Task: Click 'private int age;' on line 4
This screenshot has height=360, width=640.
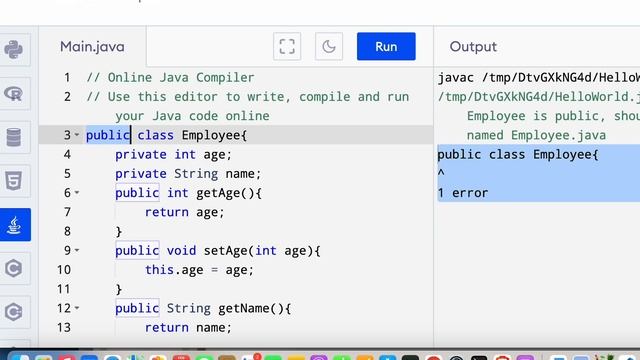Action: [x=173, y=155]
